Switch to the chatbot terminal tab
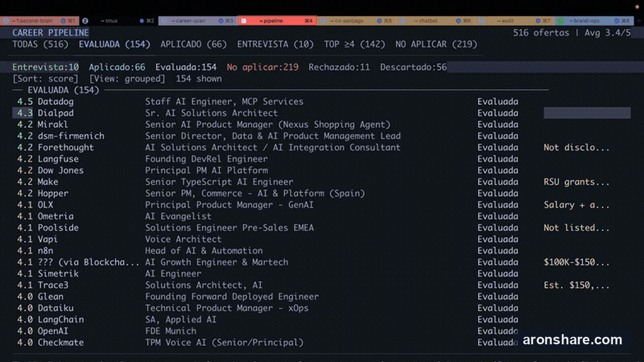 435,21
